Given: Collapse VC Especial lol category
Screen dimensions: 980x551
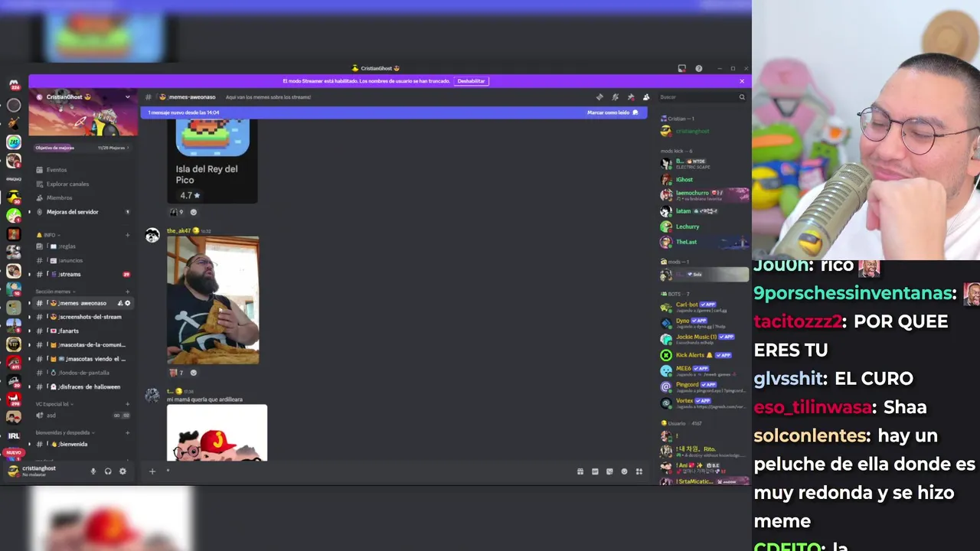Looking at the screenshot, I should pos(54,404).
